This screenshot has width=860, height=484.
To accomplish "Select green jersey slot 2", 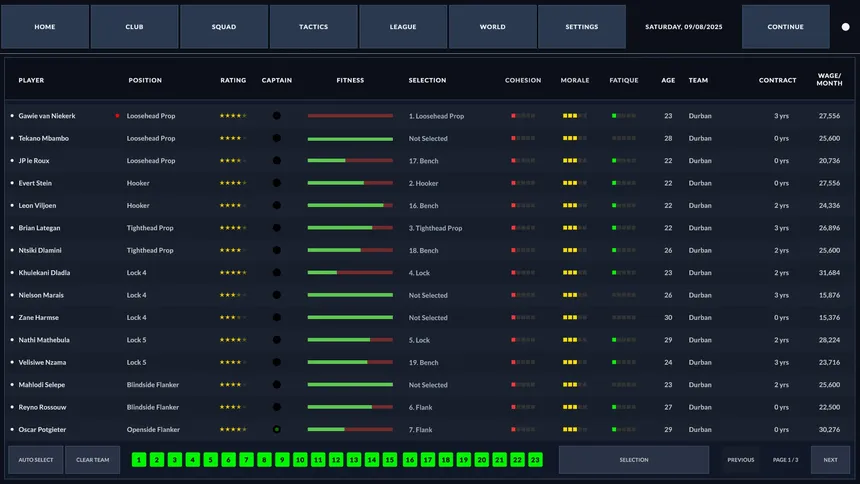I will coord(157,460).
